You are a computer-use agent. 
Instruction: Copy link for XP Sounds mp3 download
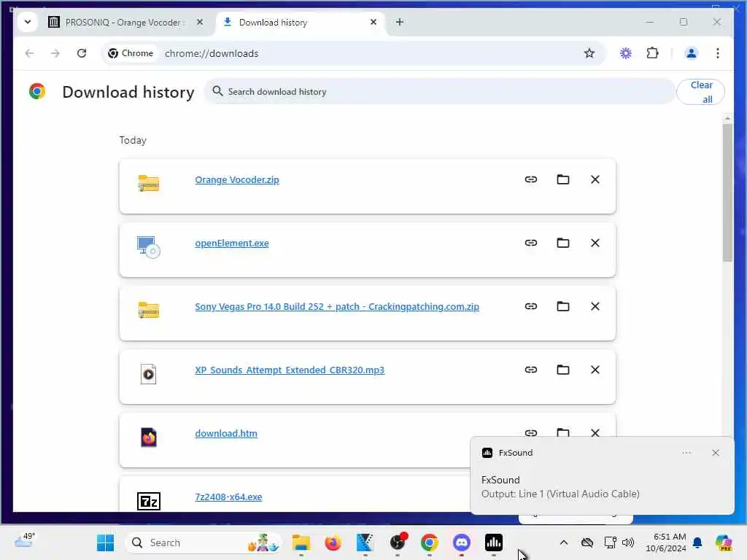(531, 370)
